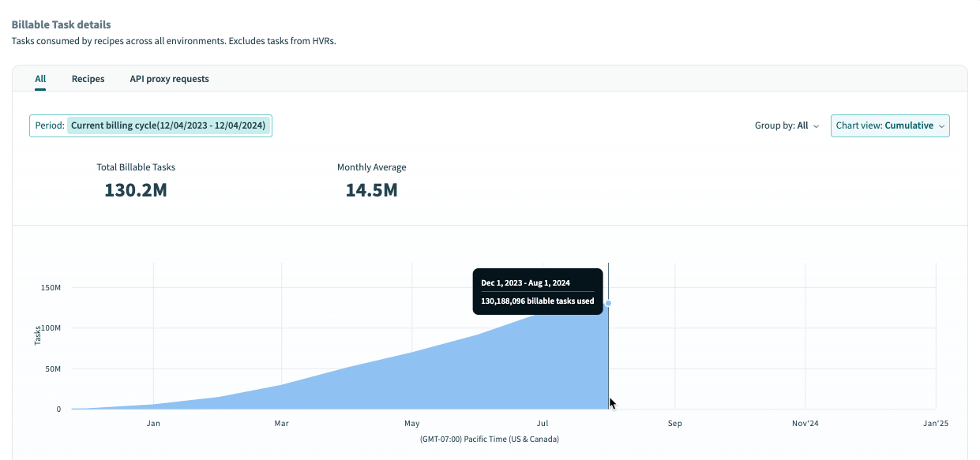Click the 150M gridline label
Screen dimensions: 980x460
point(50,287)
